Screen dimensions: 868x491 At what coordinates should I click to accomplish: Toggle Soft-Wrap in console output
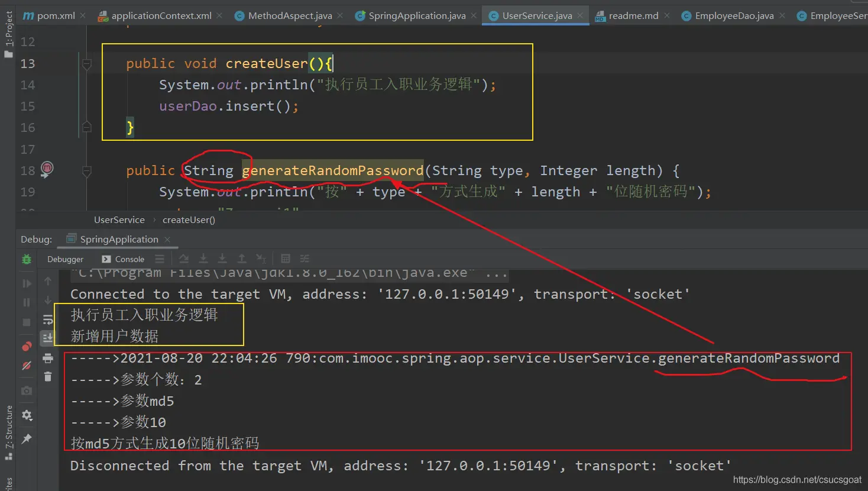(48, 320)
